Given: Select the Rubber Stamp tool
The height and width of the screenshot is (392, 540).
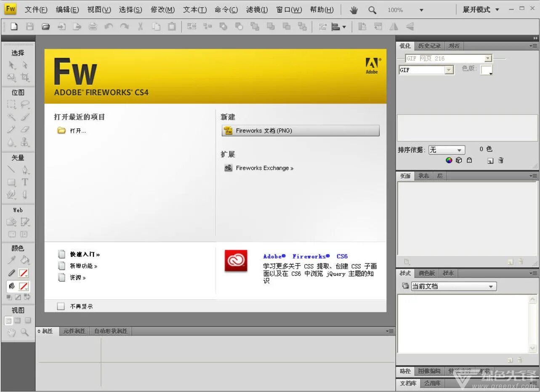Looking at the screenshot, I should [25, 142].
